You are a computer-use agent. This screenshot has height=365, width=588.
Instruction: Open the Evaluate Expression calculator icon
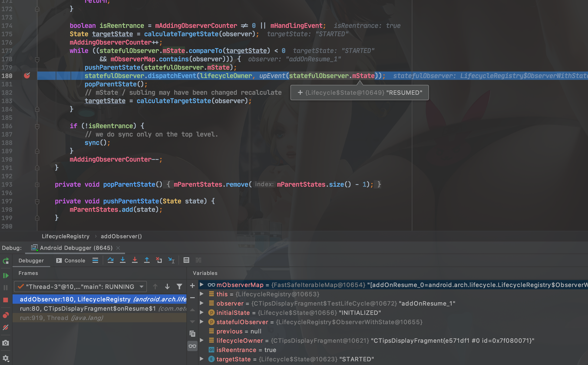click(x=186, y=260)
